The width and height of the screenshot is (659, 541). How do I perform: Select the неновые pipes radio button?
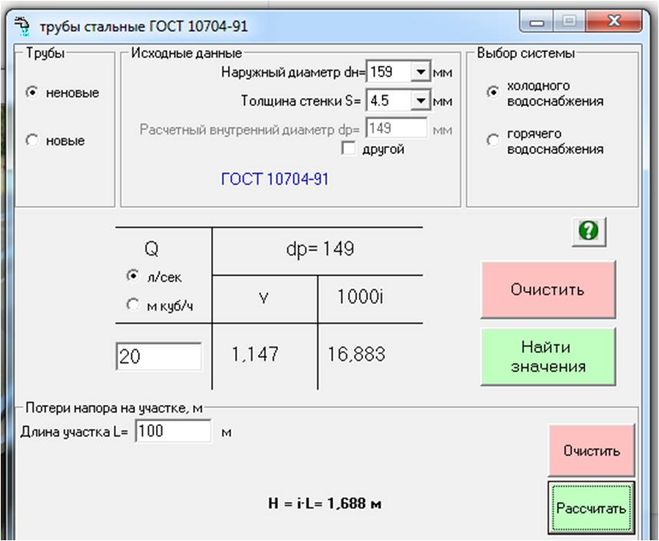click(32, 92)
